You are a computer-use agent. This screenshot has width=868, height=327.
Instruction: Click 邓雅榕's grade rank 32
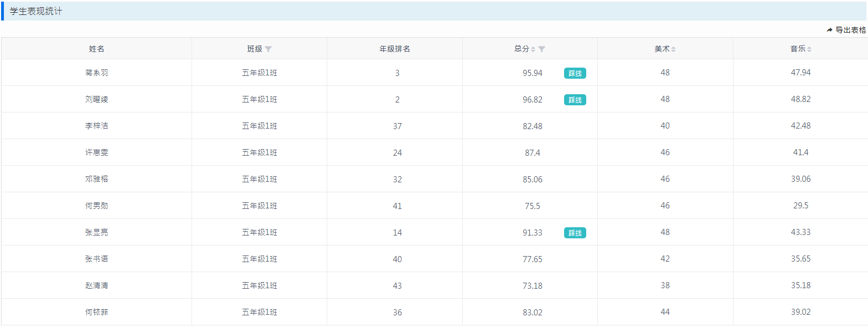397,179
